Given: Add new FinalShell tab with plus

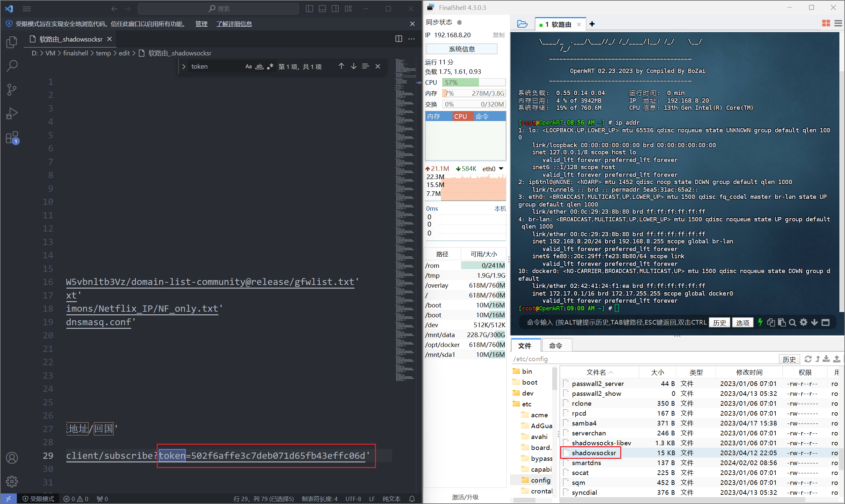Looking at the screenshot, I should [592, 24].
